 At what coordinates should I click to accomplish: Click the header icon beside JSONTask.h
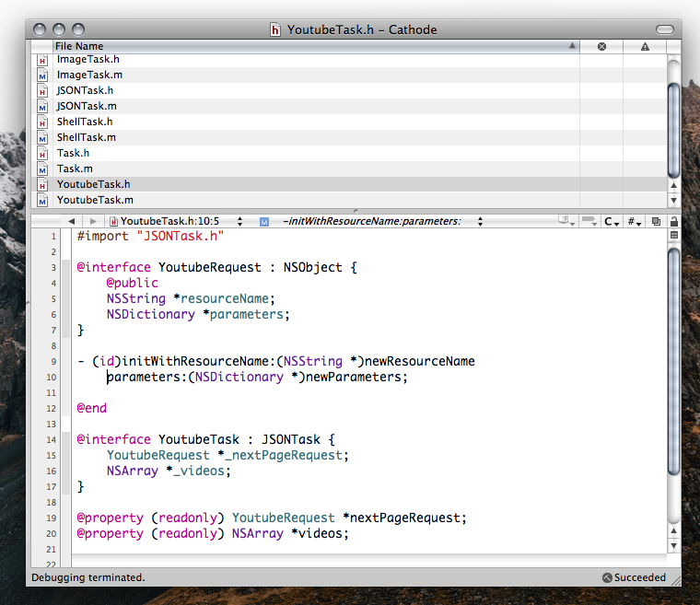[42, 91]
